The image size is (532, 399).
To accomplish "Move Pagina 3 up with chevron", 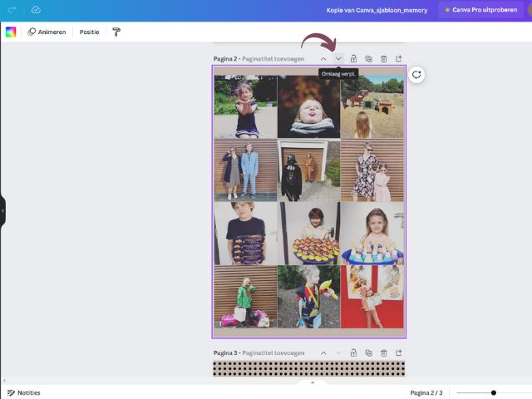I will pyautogui.click(x=323, y=353).
